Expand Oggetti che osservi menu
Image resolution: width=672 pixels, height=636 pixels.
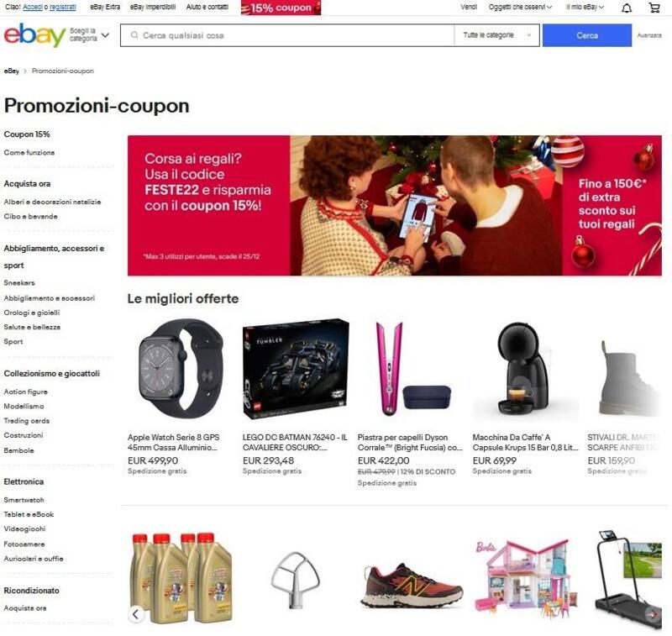(520, 8)
